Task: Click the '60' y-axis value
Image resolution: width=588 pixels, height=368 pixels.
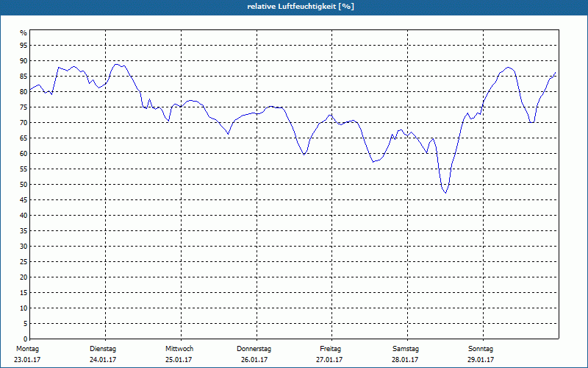Action: click(x=24, y=154)
